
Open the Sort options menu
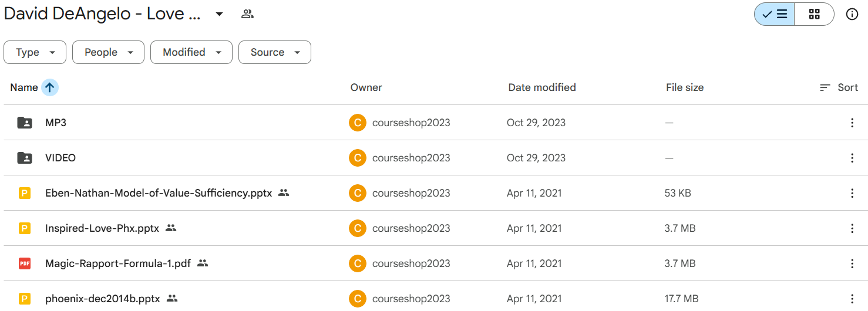click(x=839, y=87)
